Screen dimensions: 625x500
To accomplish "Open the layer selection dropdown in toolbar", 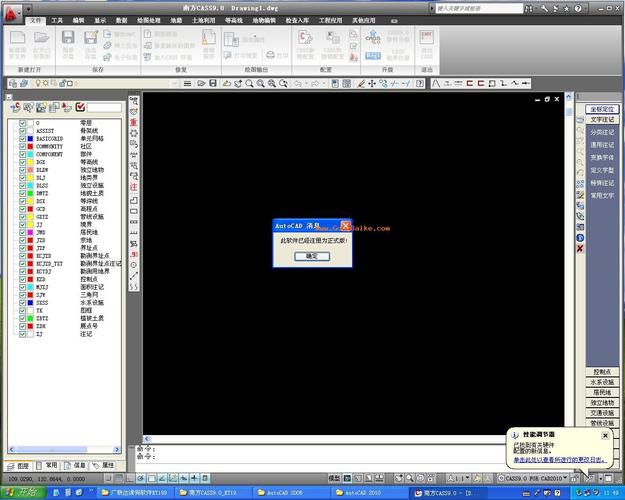I will tap(174, 83).
